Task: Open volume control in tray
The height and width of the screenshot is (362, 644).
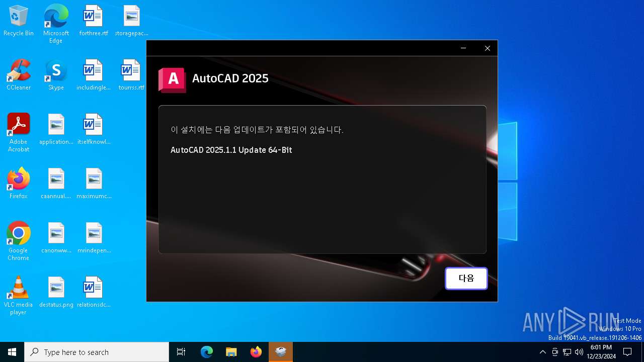Action: click(579, 352)
